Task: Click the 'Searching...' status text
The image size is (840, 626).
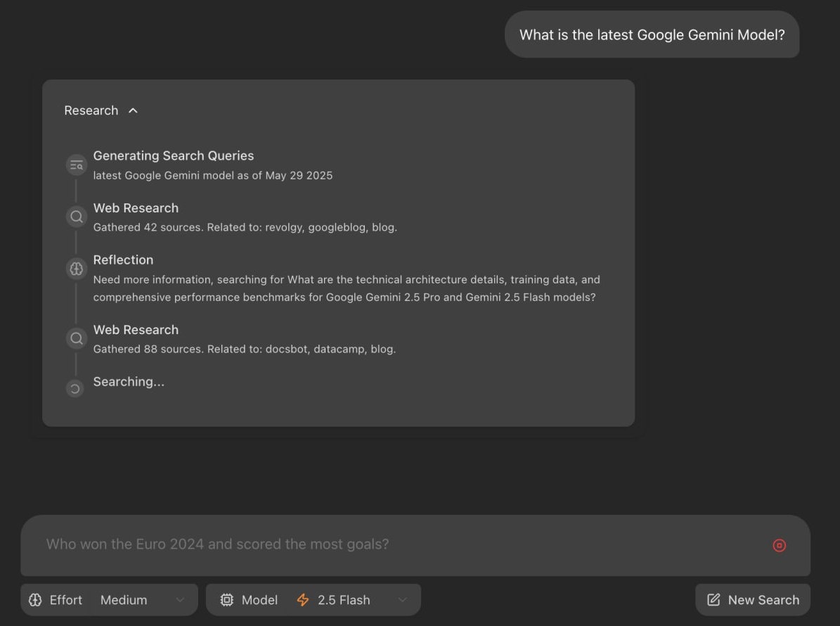Action: (x=129, y=382)
